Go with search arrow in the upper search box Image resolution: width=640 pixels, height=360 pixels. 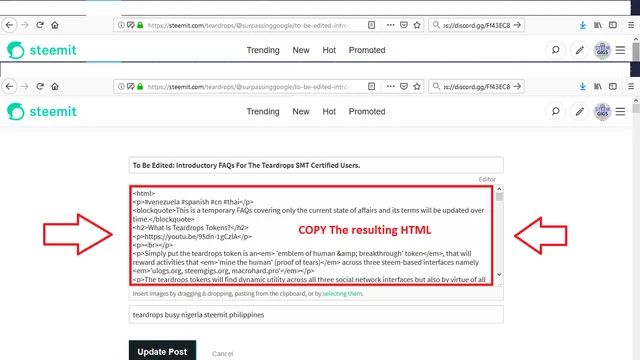coord(517,25)
